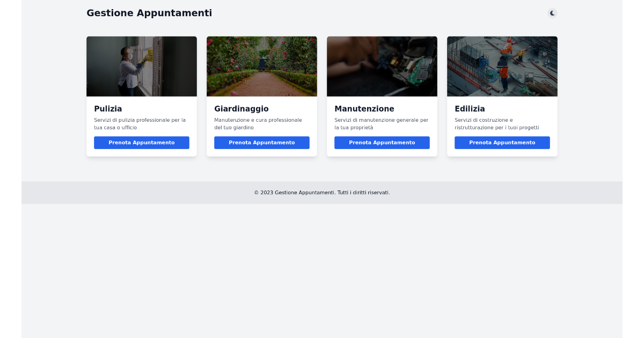Click the Edilizia construction site image
This screenshot has height=338, width=644.
tap(502, 66)
